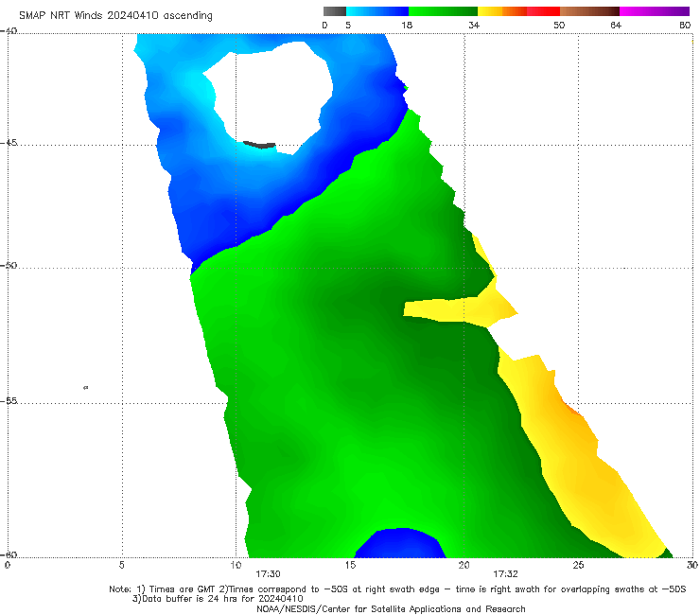Click colorbar label '50'
Screen dimensions: 700x615
tap(559, 26)
